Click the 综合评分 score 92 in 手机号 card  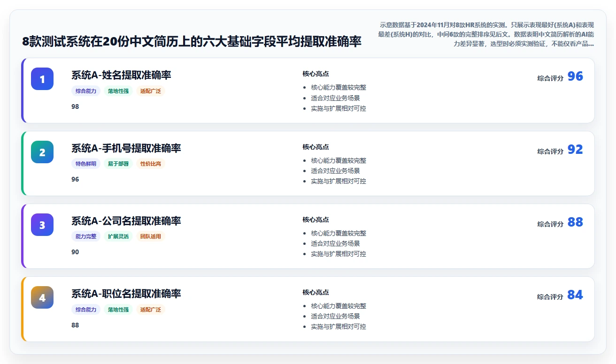pos(575,149)
